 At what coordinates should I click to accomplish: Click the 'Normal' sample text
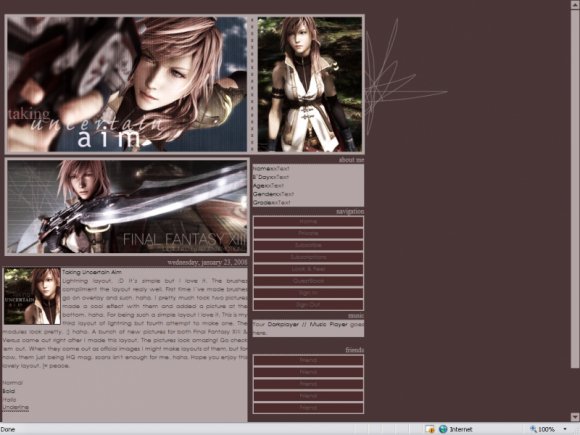click(x=13, y=383)
